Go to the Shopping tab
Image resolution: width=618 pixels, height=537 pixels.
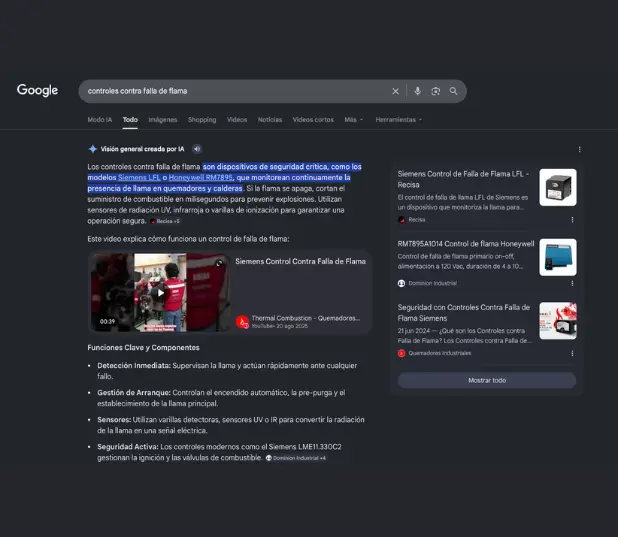202,119
